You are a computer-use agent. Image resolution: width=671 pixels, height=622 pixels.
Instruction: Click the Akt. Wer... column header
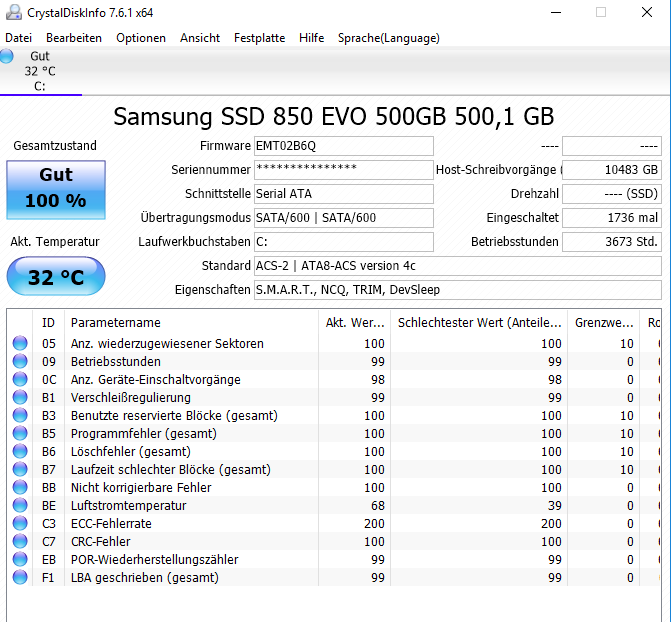[x=354, y=322]
